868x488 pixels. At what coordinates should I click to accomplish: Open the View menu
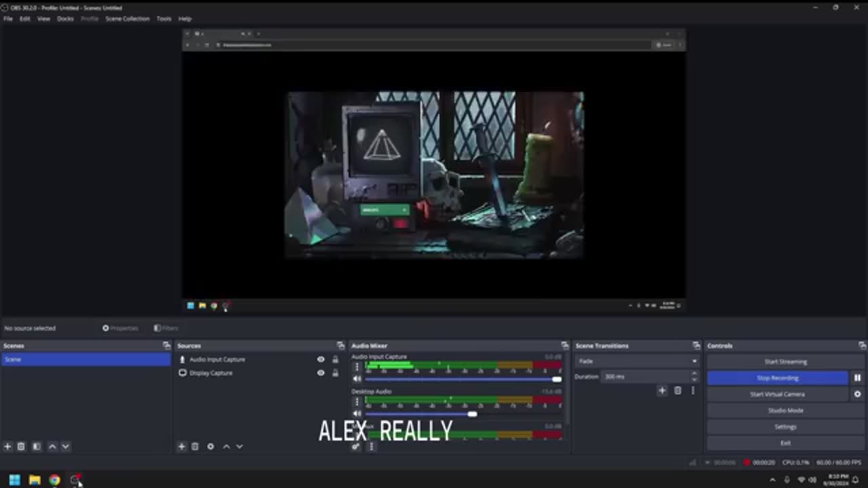pyautogui.click(x=43, y=19)
